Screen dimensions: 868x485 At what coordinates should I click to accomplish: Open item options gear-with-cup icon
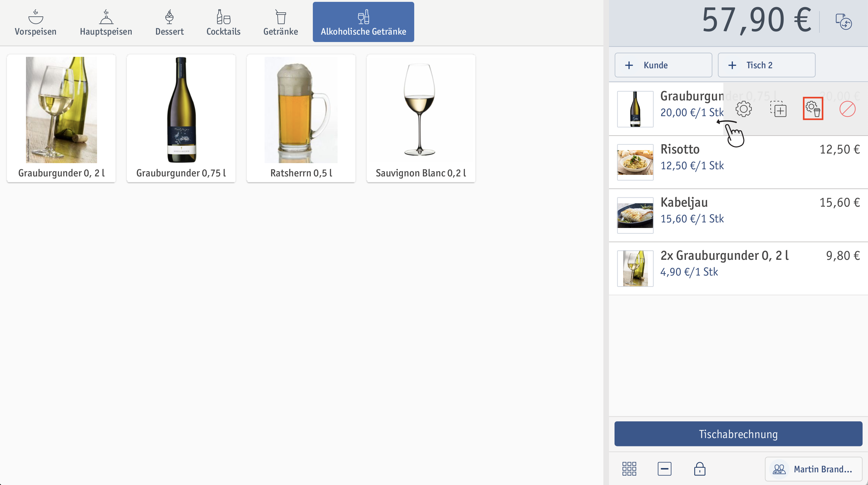click(x=813, y=108)
